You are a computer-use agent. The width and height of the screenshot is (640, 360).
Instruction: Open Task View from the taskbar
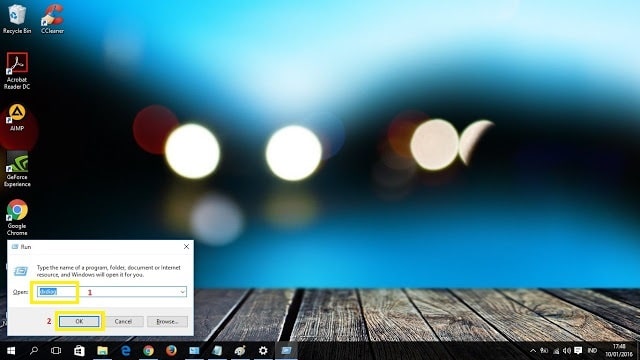(56, 351)
